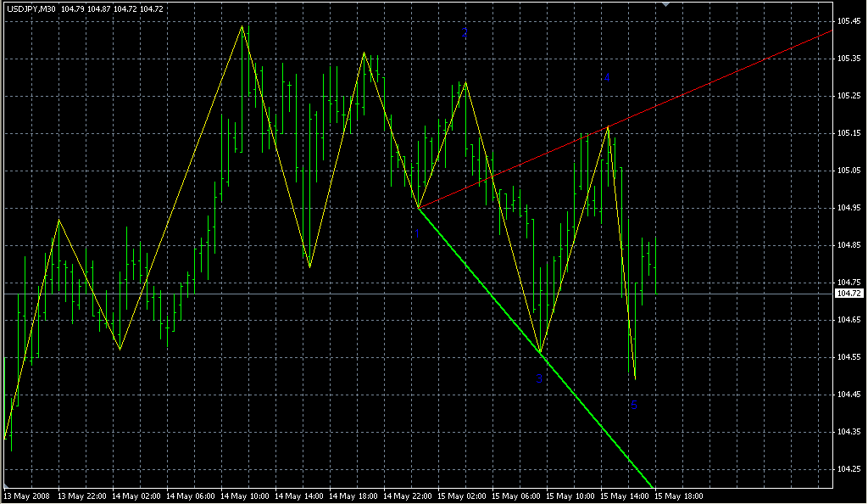Click the 14 May 10:00 time label

coord(245,496)
